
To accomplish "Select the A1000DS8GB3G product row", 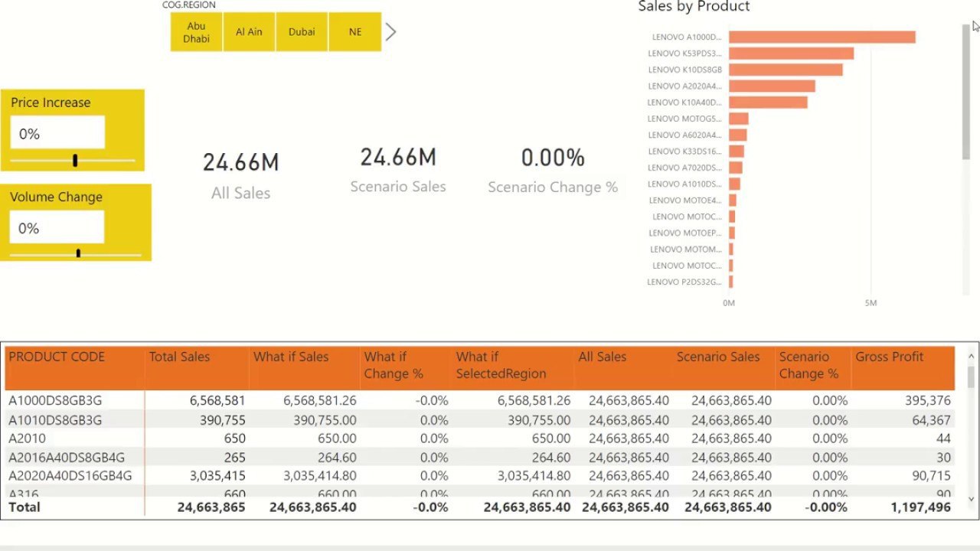I will tap(479, 400).
